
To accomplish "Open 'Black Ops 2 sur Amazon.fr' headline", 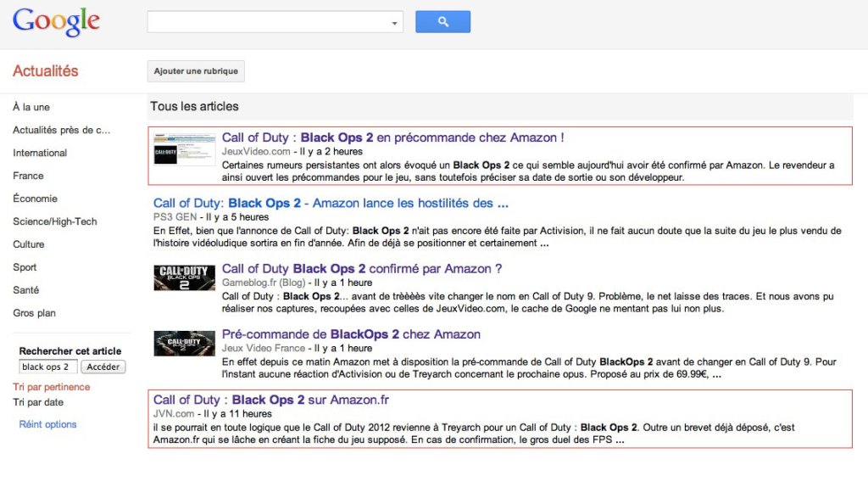I will 271,400.
